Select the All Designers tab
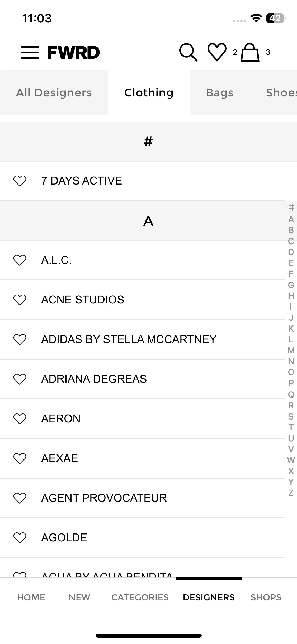The image size is (297, 644). pyautogui.click(x=54, y=93)
